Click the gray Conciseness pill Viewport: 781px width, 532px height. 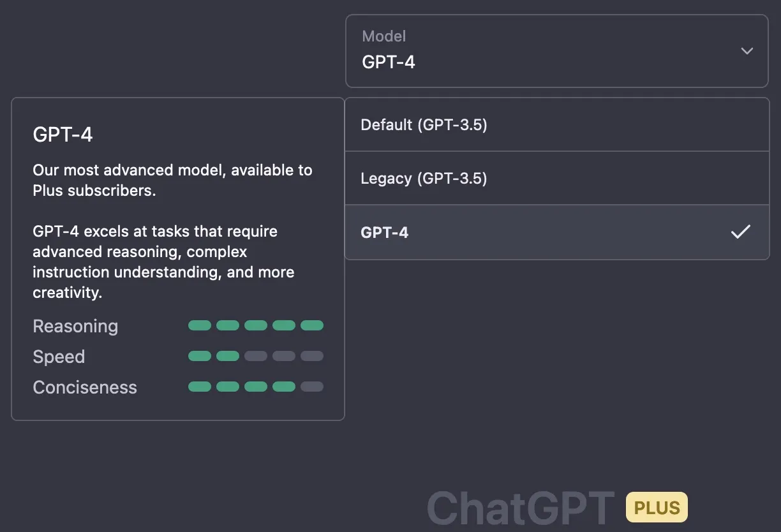pyautogui.click(x=312, y=387)
